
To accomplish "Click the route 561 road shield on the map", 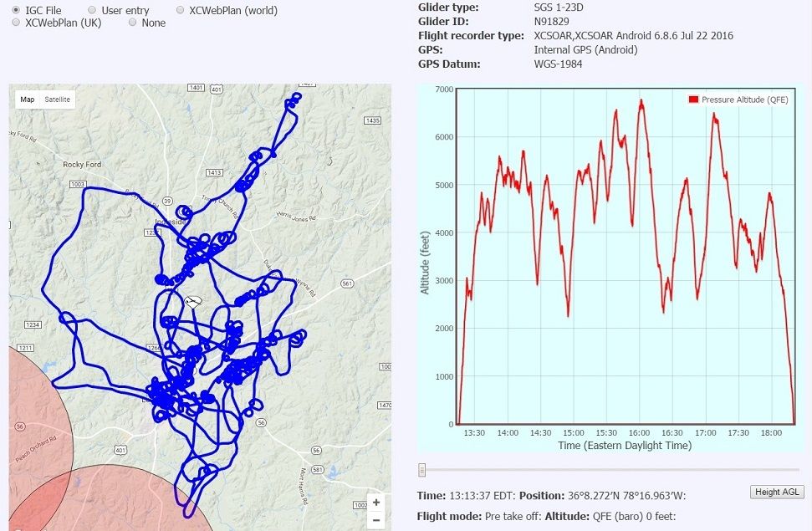I will 346,283.
